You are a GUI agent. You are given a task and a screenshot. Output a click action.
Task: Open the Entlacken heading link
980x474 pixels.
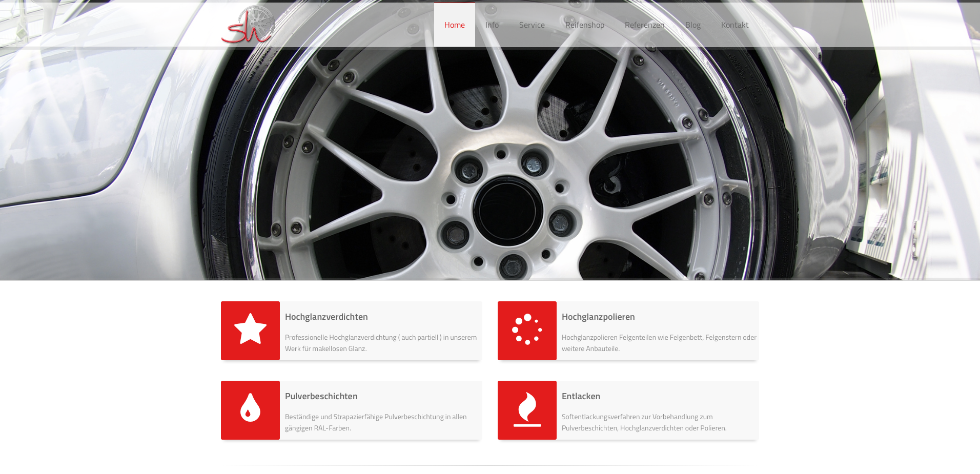click(581, 396)
